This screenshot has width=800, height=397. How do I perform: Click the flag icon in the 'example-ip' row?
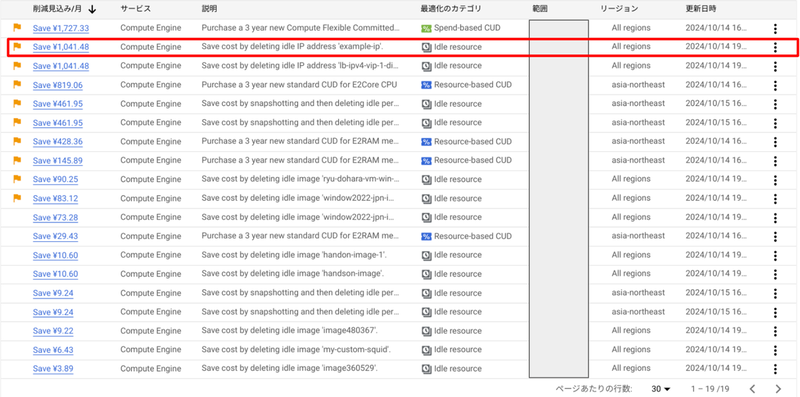[17, 46]
